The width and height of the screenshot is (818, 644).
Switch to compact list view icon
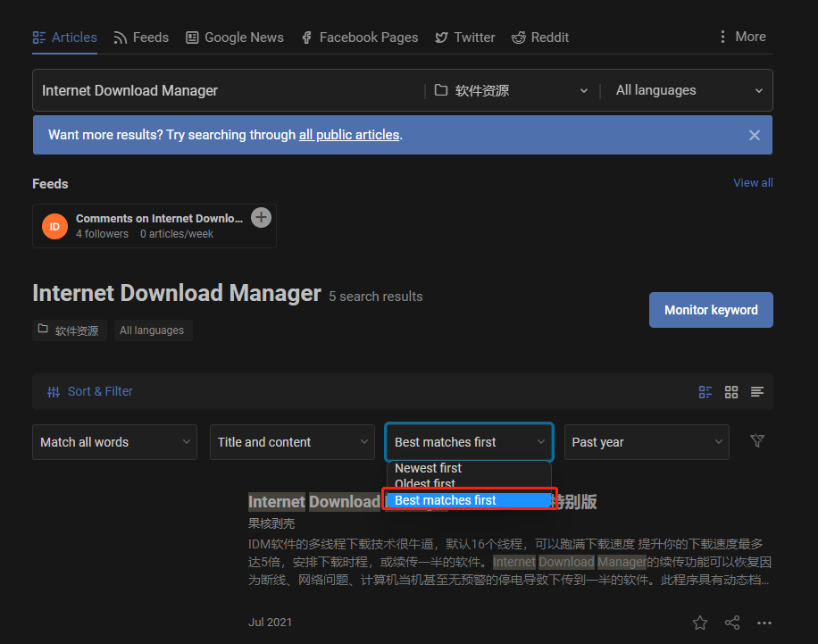tap(757, 392)
